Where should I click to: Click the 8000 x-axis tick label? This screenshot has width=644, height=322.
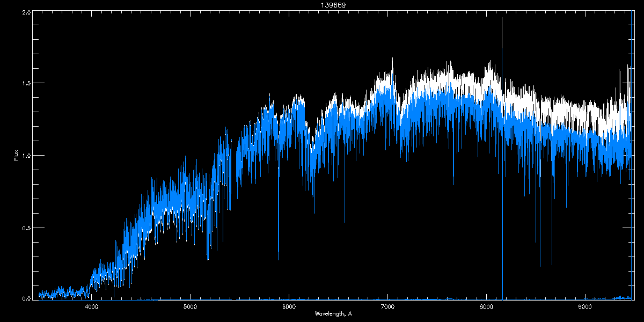click(x=486, y=307)
